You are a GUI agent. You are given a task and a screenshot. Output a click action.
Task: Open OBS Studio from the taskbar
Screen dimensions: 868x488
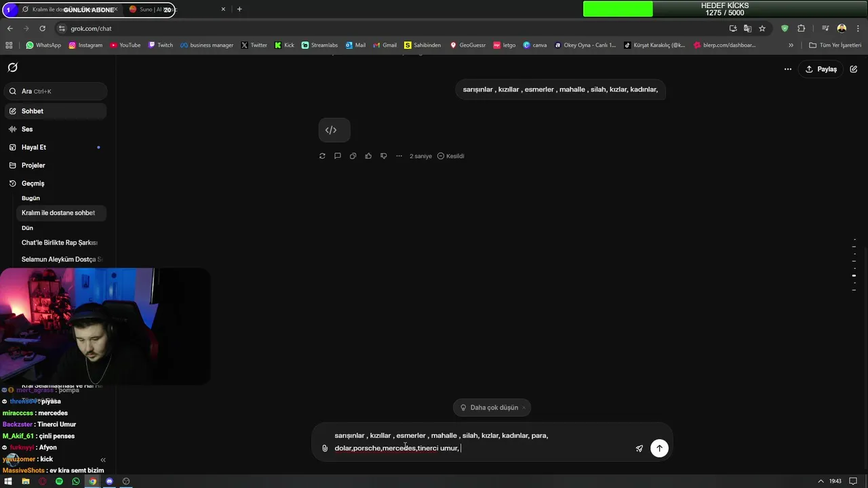[125, 481]
